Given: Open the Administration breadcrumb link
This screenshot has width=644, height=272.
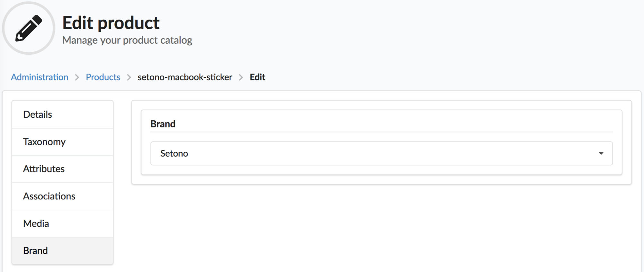Looking at the screenshot, I should click(40, 77).
